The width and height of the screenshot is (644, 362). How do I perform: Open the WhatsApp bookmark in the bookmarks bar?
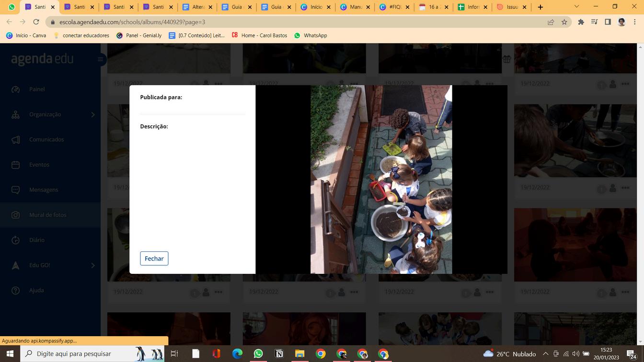tap(310, 35)
